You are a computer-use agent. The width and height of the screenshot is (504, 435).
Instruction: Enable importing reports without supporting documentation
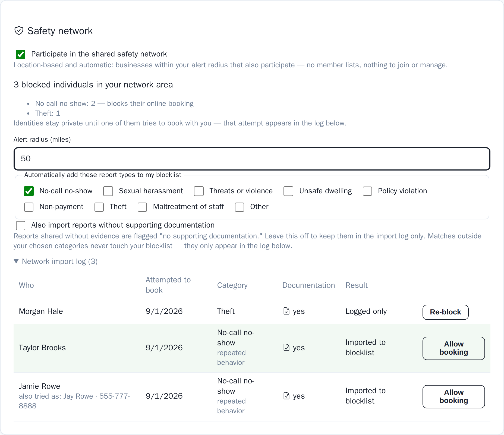coord(21,225)
